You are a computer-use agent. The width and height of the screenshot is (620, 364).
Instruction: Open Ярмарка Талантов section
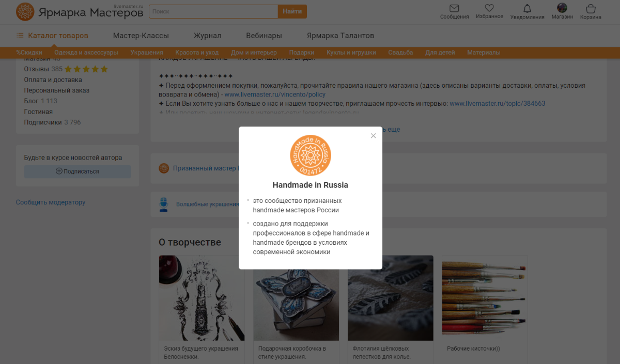click(340, 36)
